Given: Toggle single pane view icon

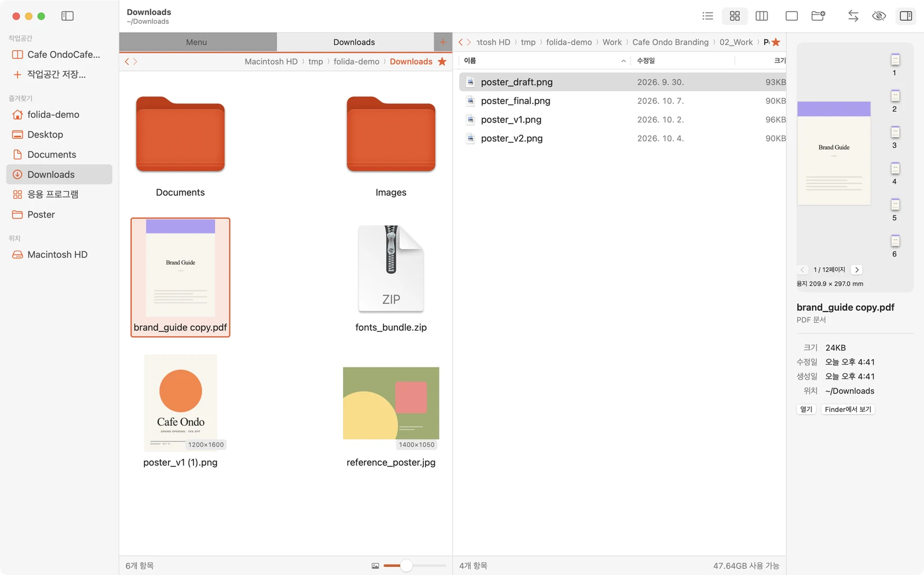Looking at the screenshot, I should 792,16.
